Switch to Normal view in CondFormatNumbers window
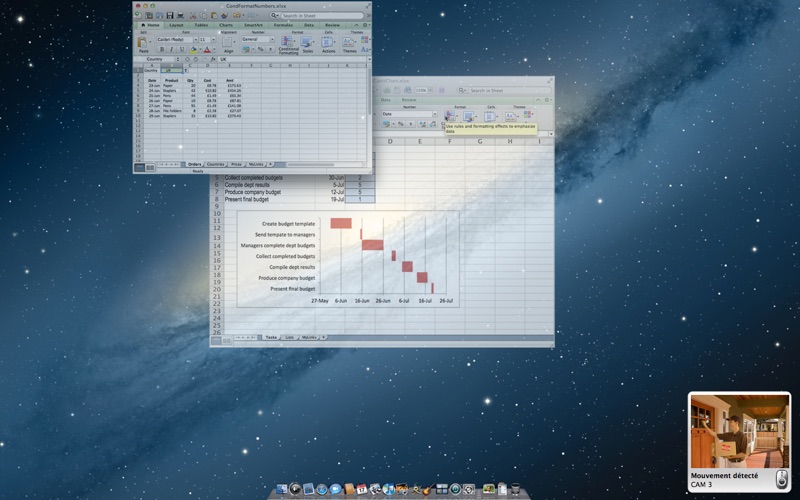 pos(140,168)
